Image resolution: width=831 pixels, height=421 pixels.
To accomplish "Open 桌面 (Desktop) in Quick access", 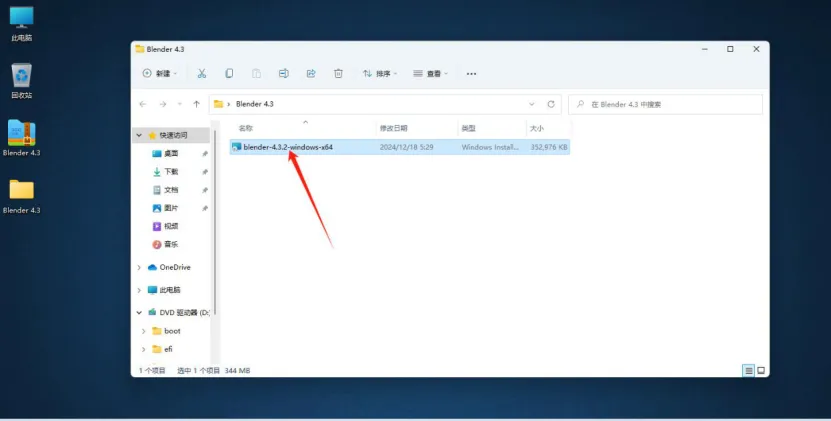I will coord(172,154).
